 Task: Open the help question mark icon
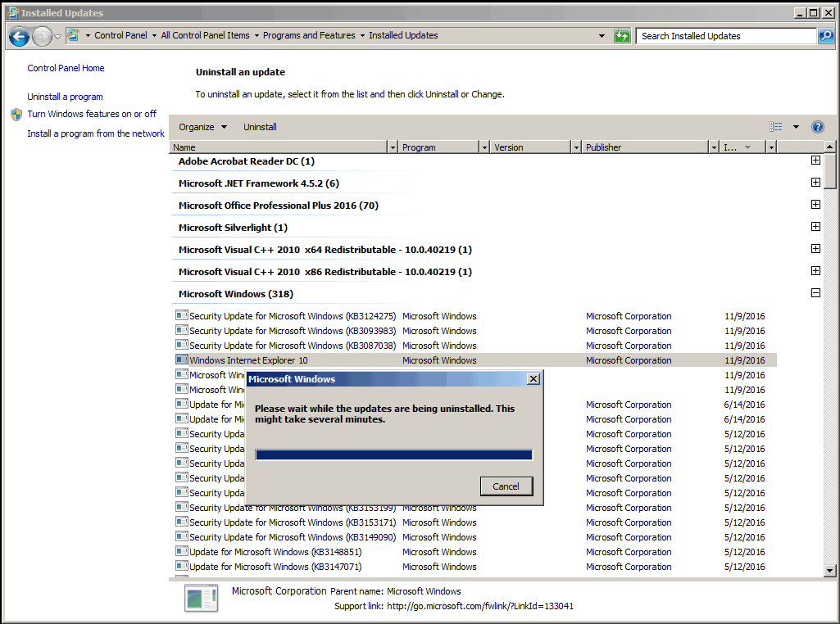pos(818,127)
